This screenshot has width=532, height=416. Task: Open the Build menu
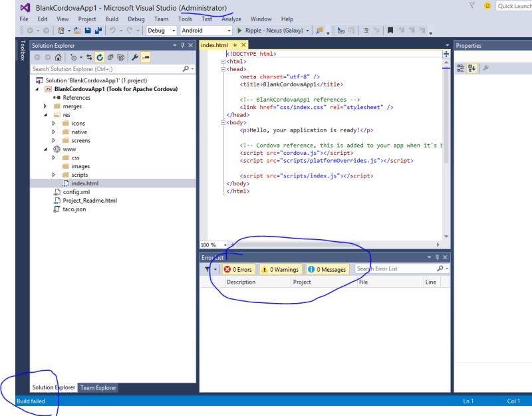coord(111,19)
